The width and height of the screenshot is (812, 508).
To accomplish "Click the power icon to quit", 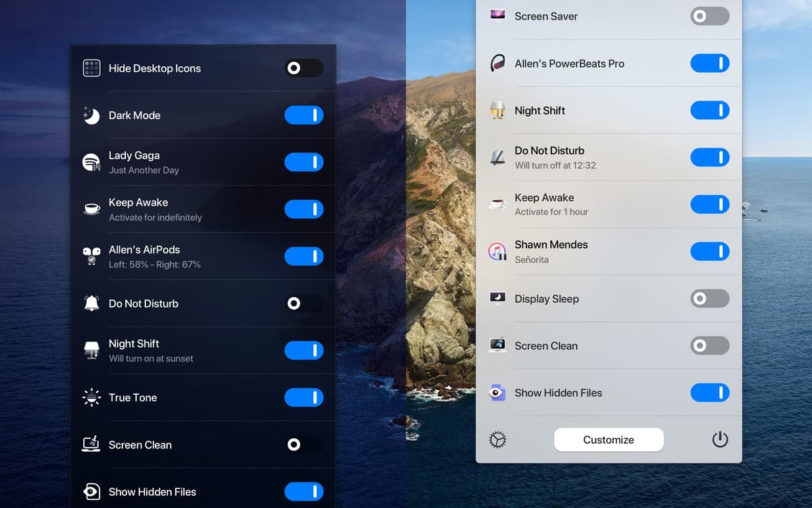I will pyautogui.click(x=720, y=440).
